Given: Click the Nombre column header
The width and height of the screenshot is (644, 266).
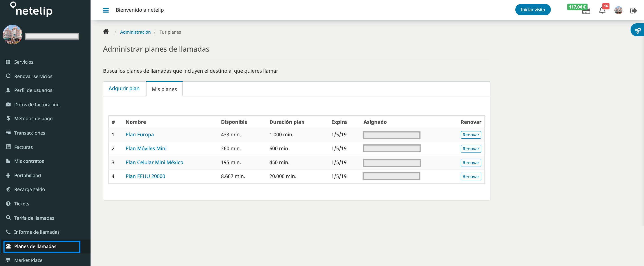Looking at the screenshot, I should click(x=136, y=122).
